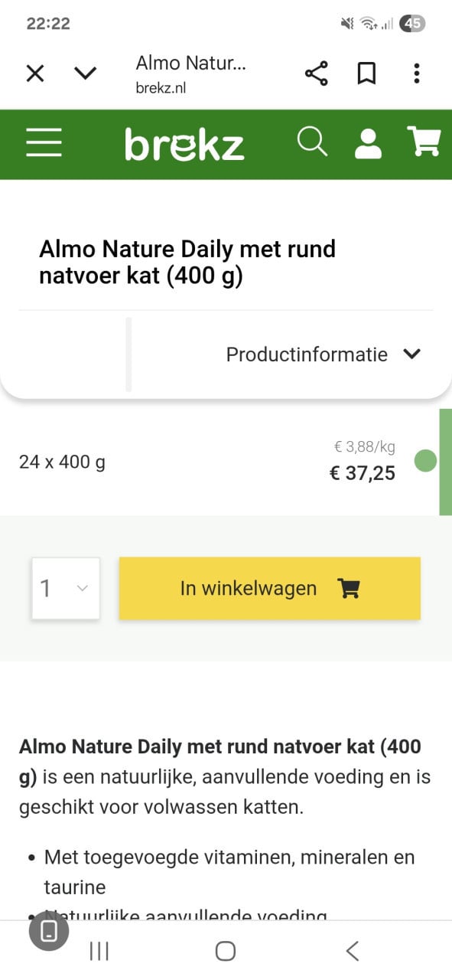Add the product via In winkelwagen button
The width and height of the screenshot is (452, 980).
(270, 588)
